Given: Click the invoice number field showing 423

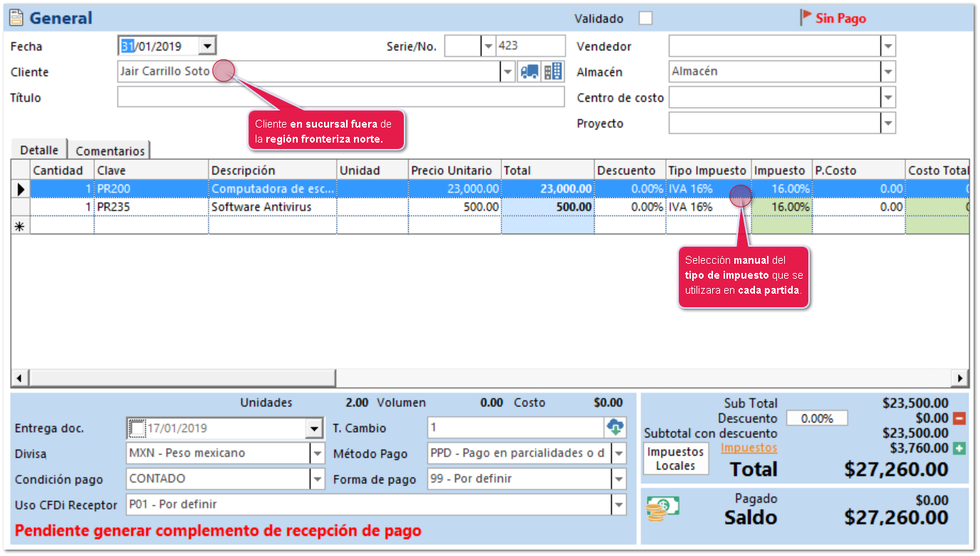Looking at the screenshot, I should click(531, 46).
